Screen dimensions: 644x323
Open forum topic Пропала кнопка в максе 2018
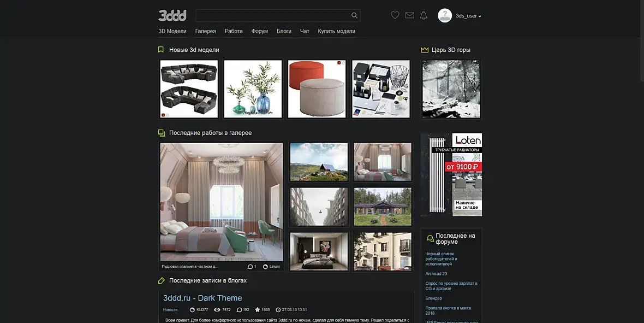[x=449, y=310]
